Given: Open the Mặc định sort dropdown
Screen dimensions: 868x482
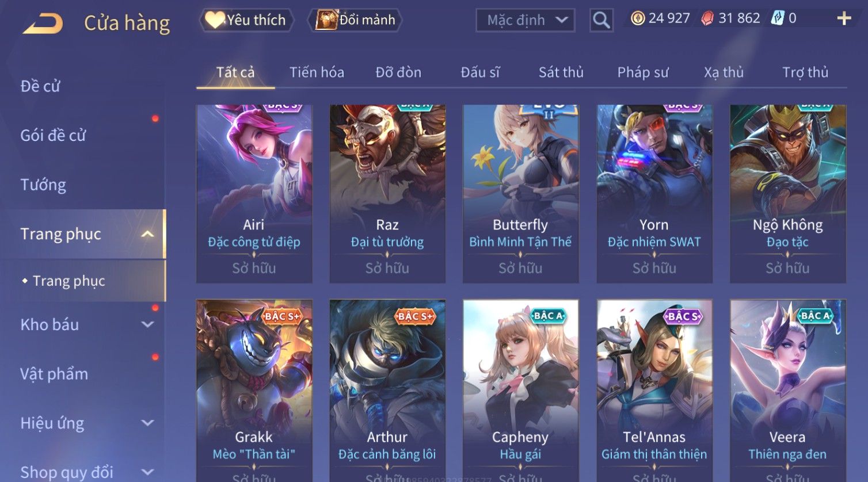Looking at the screenshot, I should click(x=526, y=20).
